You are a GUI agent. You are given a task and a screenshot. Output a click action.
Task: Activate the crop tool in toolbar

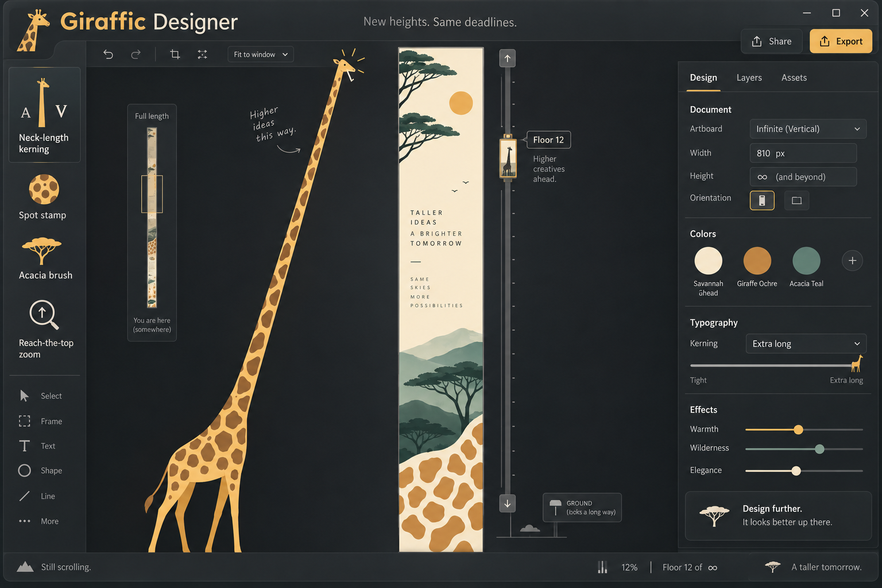click(x=175, y=54)
